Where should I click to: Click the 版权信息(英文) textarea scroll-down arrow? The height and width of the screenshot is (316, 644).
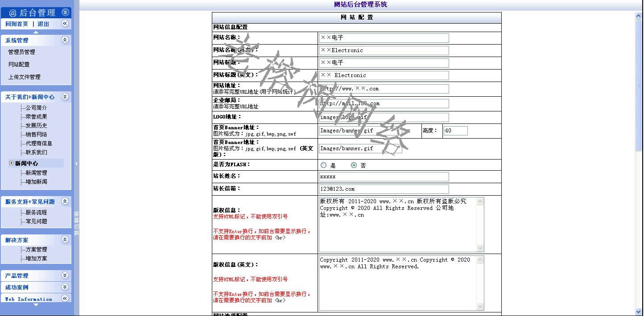point(480,307)
